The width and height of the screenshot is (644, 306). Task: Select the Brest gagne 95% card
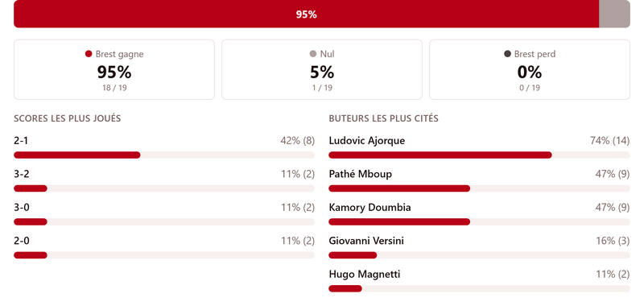(x=114, y=69)
